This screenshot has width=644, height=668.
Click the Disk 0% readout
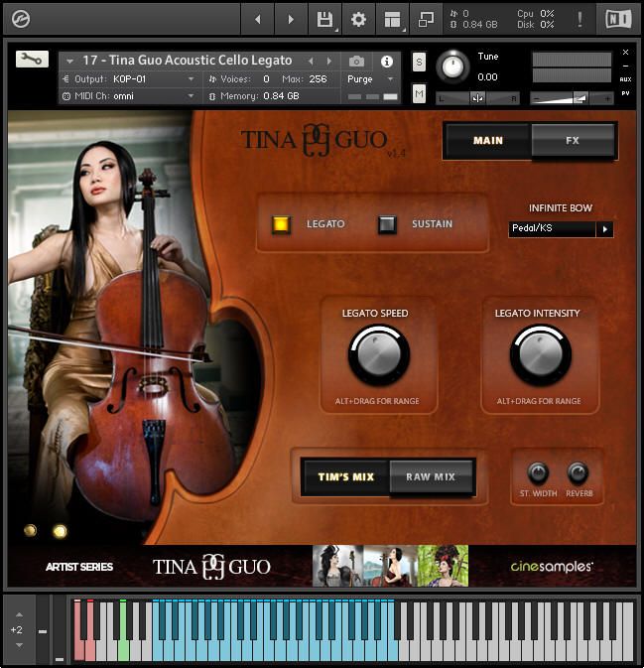click(x=536, y=25)
